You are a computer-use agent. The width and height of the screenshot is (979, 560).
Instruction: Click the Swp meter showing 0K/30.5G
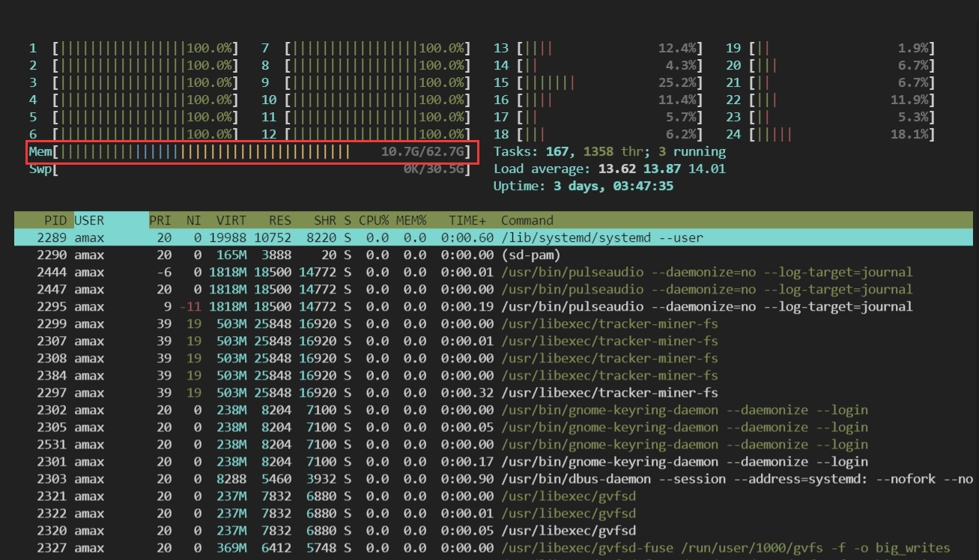pos(250,168)
